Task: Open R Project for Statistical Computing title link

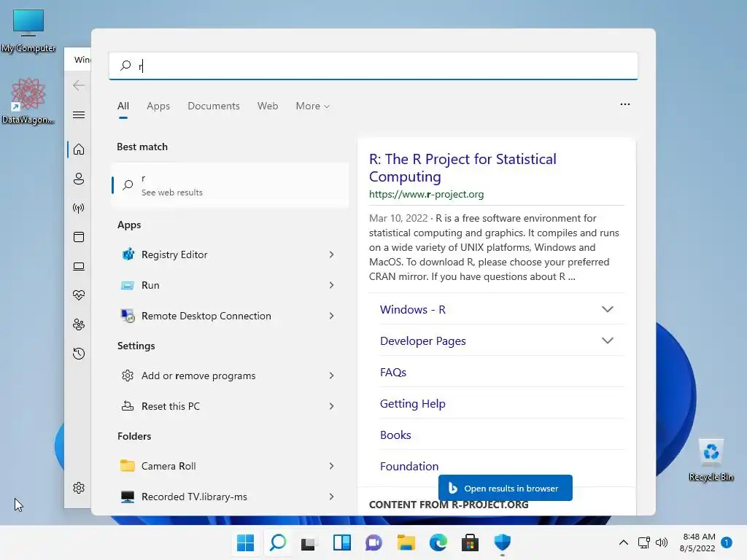Action: click(x=462, y=168)
